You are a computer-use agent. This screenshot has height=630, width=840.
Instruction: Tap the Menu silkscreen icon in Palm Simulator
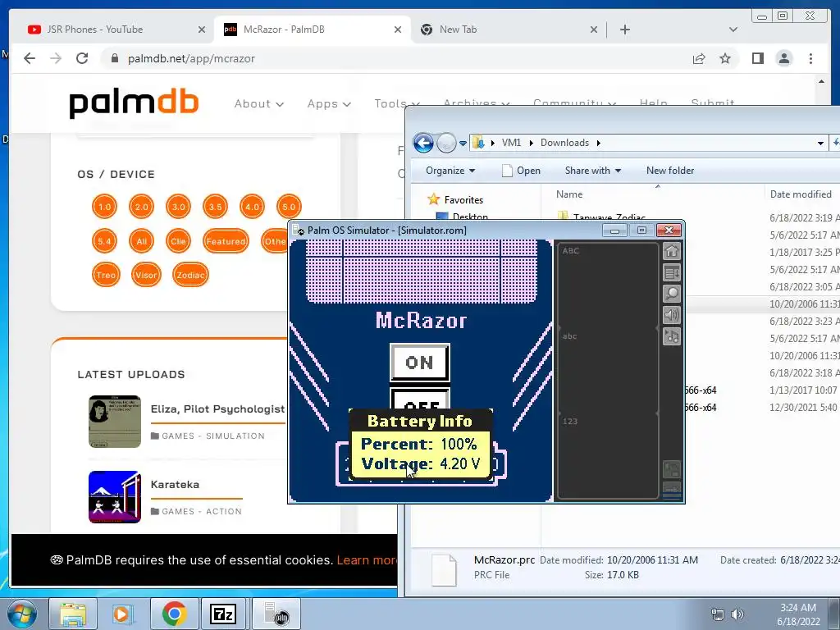(672, 272)
